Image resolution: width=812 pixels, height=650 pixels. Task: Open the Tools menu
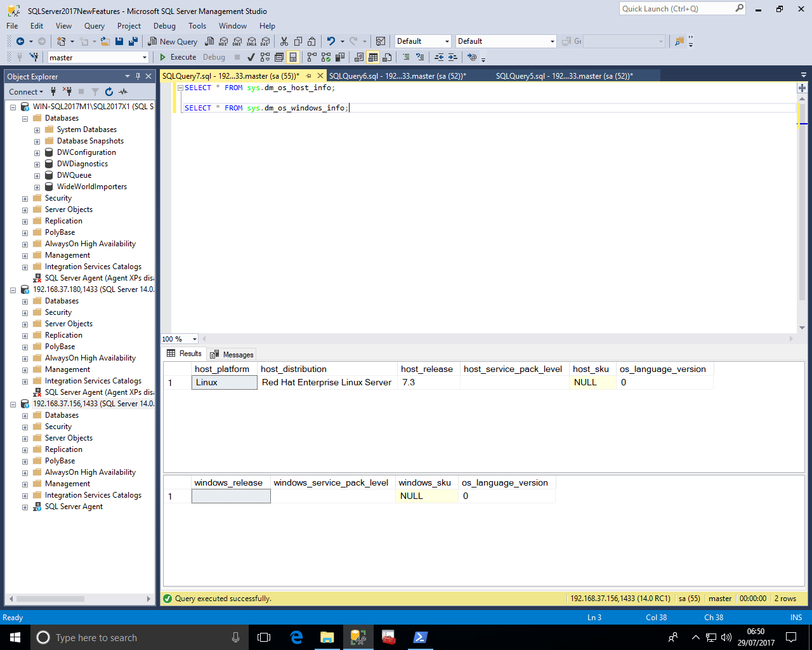(x=197, y=26)
